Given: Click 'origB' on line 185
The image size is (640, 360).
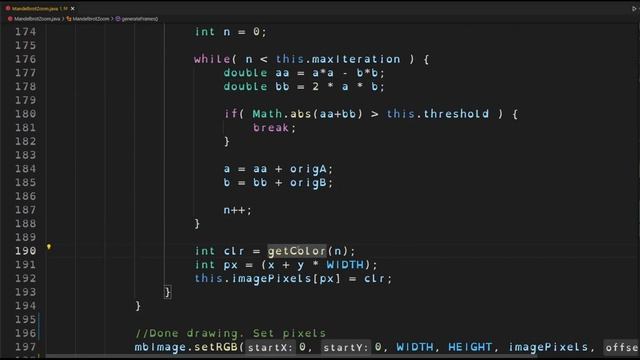Looking at the screenshot, I should 308,182.
